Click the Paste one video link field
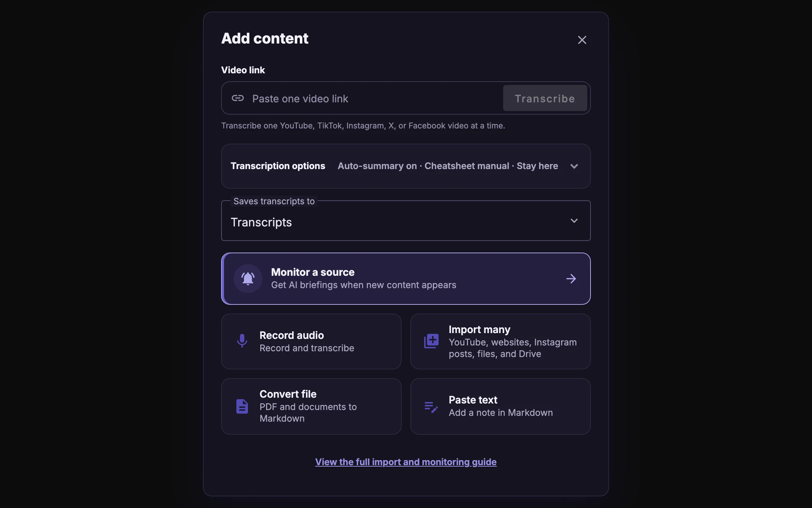Screen dimensions: 812x508 375,98
